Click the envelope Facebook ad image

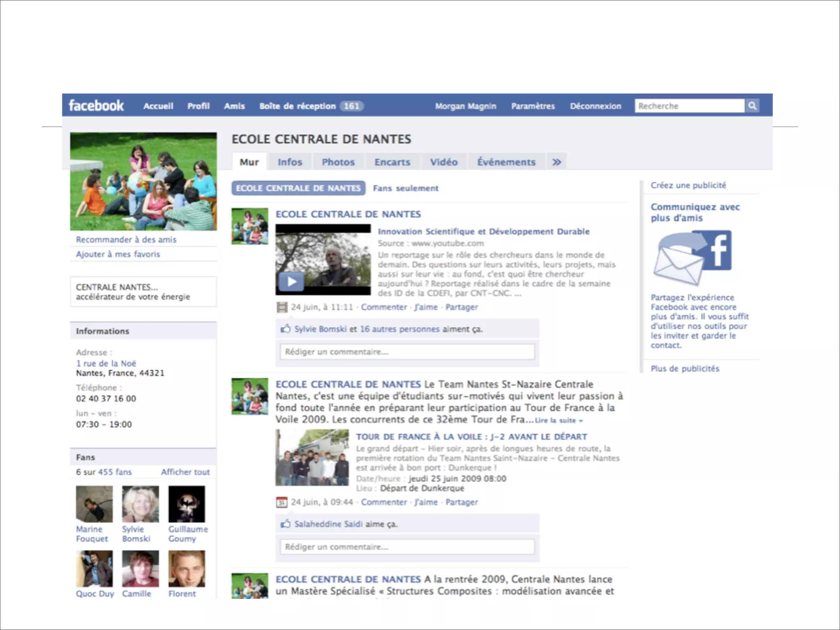(x=692, y=258)
